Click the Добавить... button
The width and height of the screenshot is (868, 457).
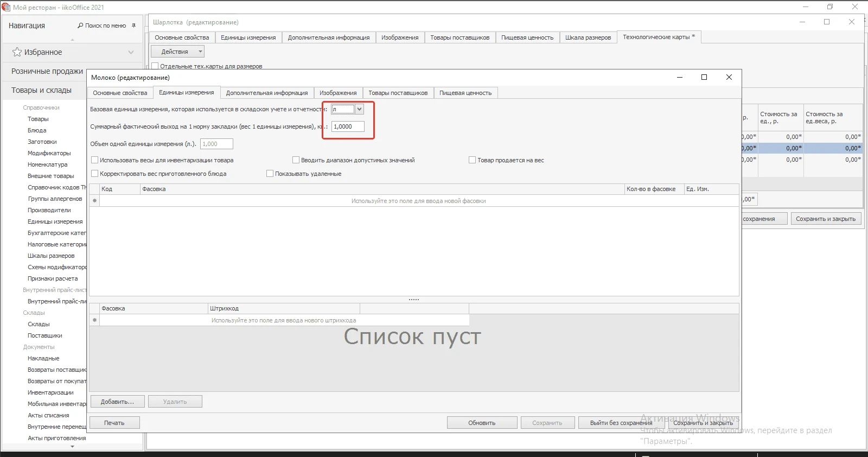(117, 402)
